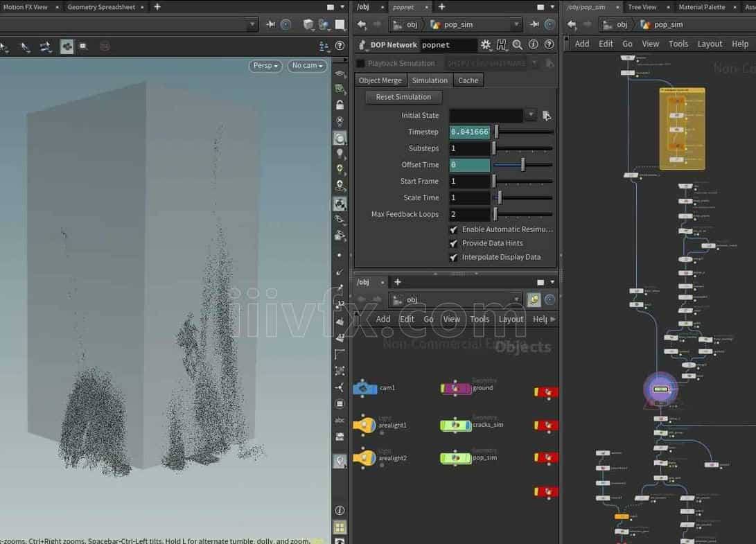Expand the Initial State dropdown arrow
The height and width of the screenshot is (544, 756).
[530, 115]
